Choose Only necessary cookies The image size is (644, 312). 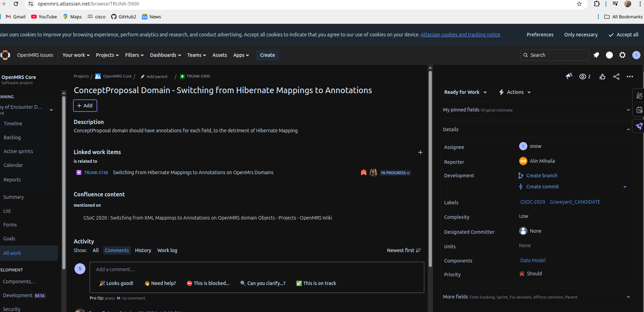tap(581, 35)
